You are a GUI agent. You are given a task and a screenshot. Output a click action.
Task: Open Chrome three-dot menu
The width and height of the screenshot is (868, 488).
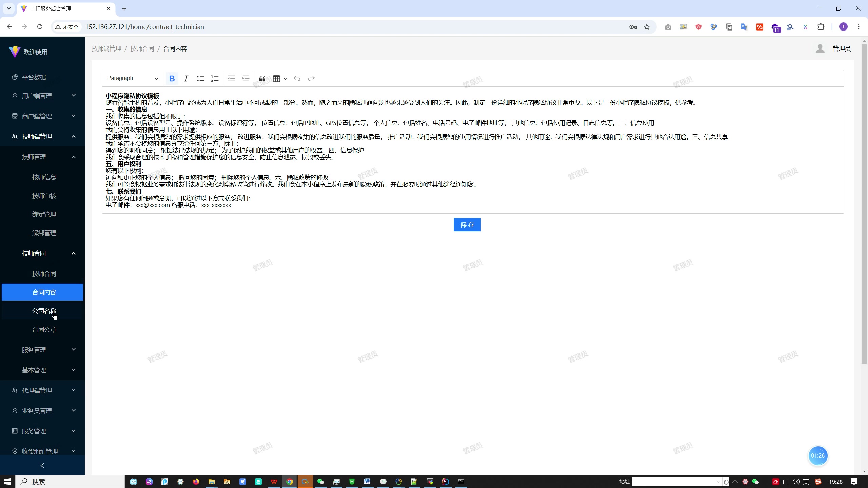click(x=859, y=27)
